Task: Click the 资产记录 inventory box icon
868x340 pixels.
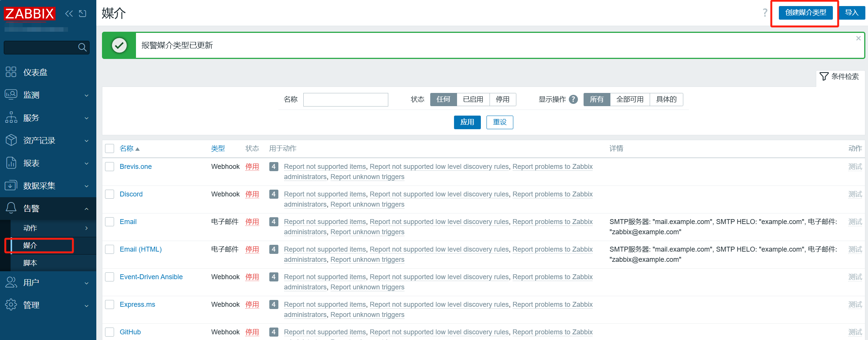Action: pyautogui.click(x=11, y=140)
